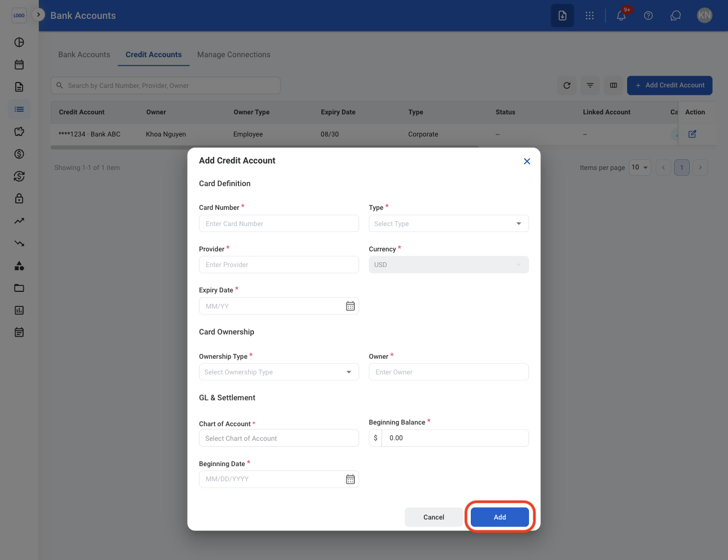The height and width of the screenshot is (560, 728).
Task: Click the refresh table icon
Action: pos(567,85)
